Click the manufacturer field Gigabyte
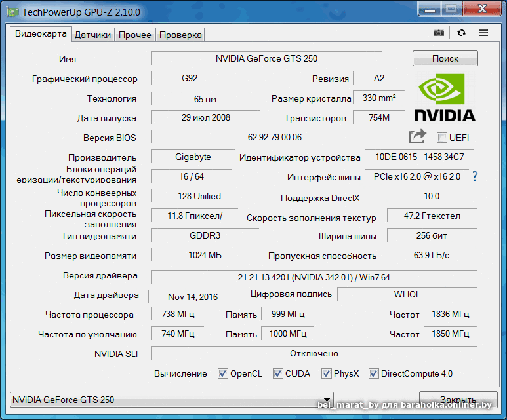This screenshot has height=420, width=507. 193,157
